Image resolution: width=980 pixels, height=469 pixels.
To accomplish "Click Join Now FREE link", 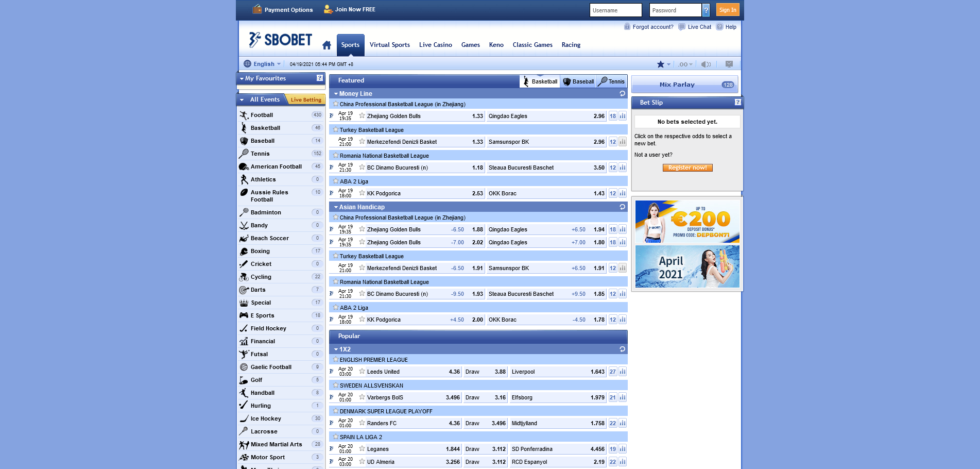I will [x=355, y=9].
